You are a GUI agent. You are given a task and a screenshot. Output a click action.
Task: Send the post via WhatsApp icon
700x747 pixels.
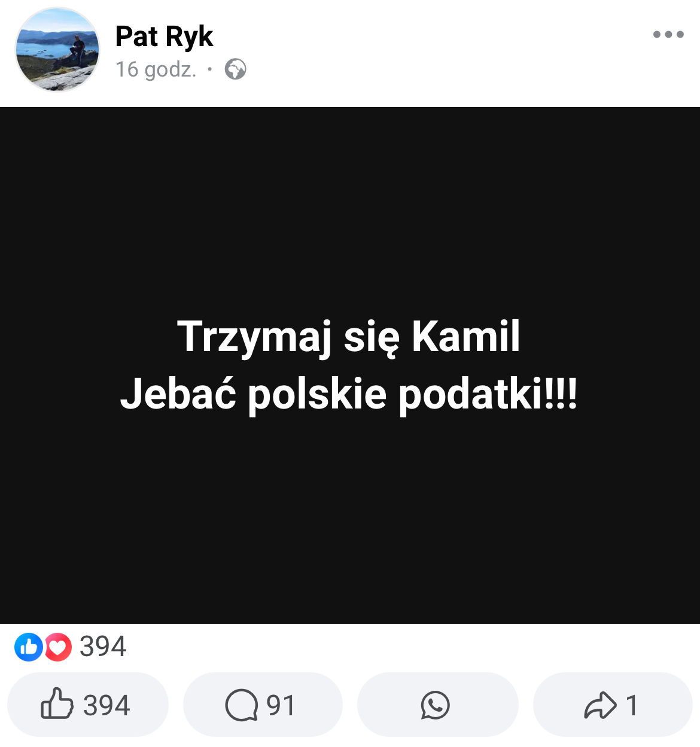[x=436, y=705]
